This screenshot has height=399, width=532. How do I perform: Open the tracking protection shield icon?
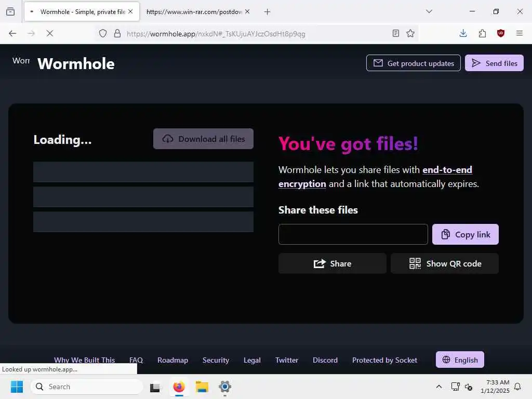coord(103,33)
